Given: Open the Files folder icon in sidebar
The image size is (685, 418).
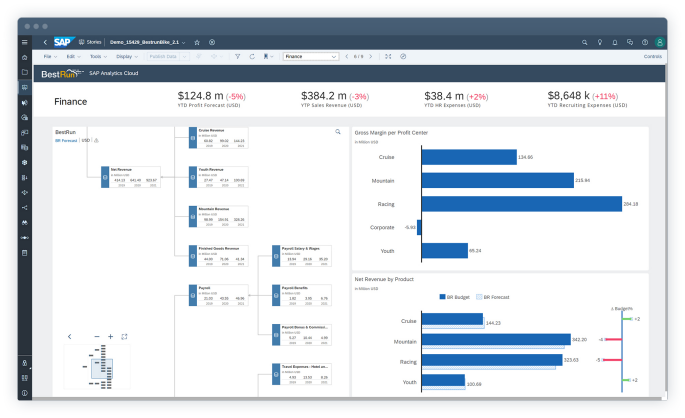Looking at the screenshot, I should click(x=24, y=72).
